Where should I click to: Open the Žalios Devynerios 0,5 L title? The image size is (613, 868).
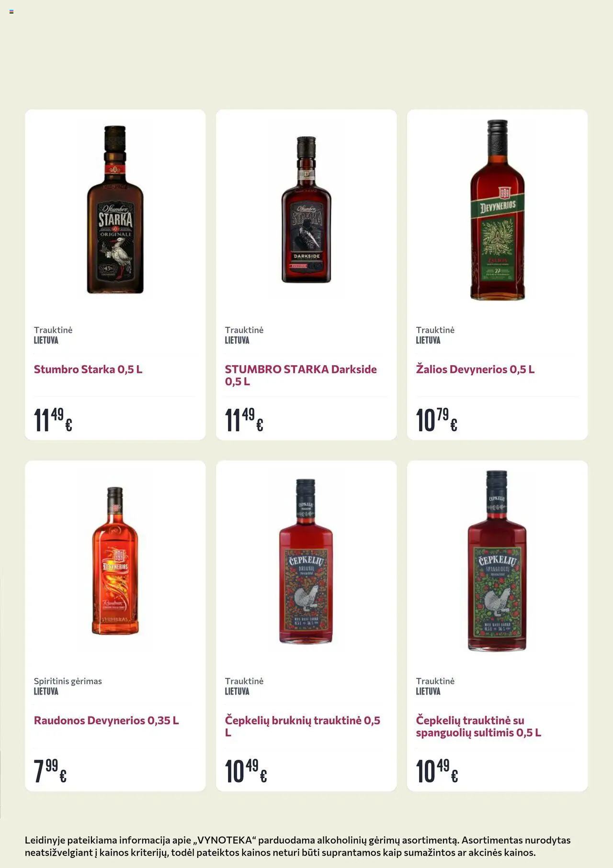point(475,369)
